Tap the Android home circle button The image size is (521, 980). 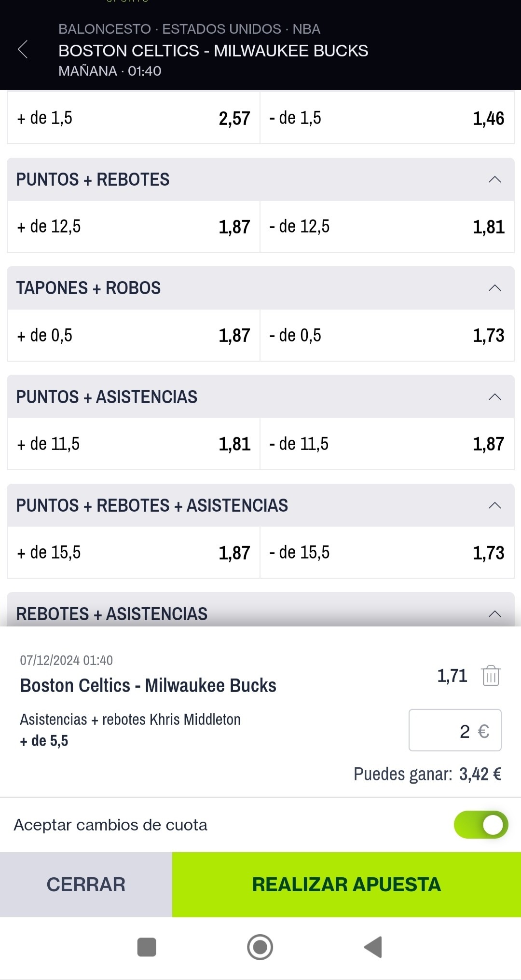tap(260, 947)
